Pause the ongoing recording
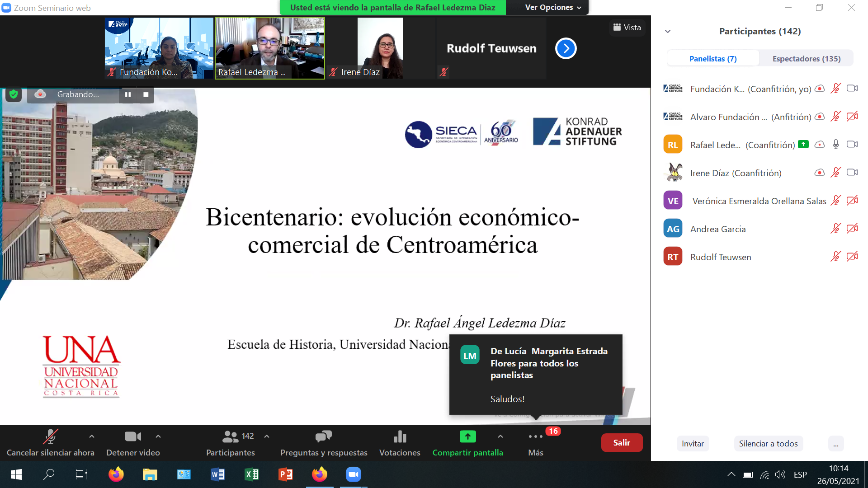This screenshot has width=868, height=488. (128, 94)
